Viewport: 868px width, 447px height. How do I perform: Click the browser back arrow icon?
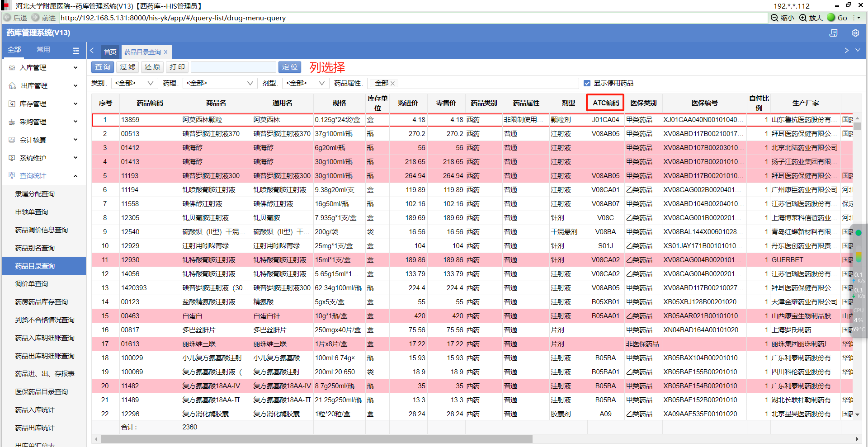pyautogui.click(x=7, y=18)
